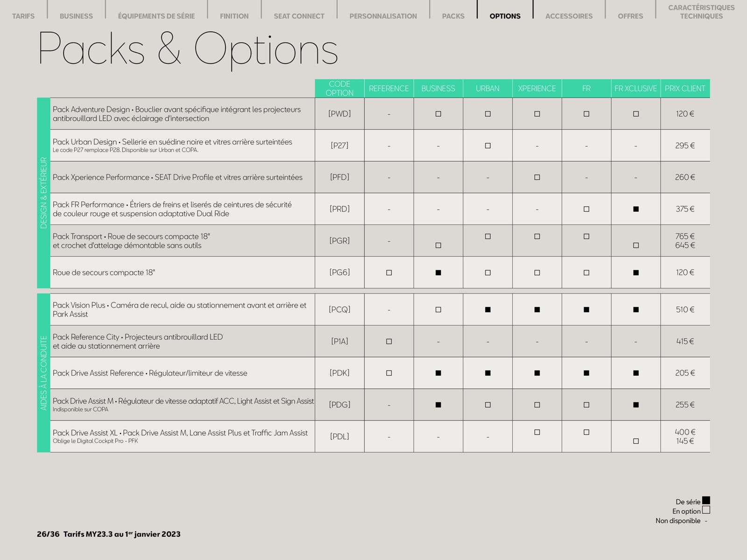Click the filled PG6 square under BUSINESS
Screen dimensions: 747x560
438,273
